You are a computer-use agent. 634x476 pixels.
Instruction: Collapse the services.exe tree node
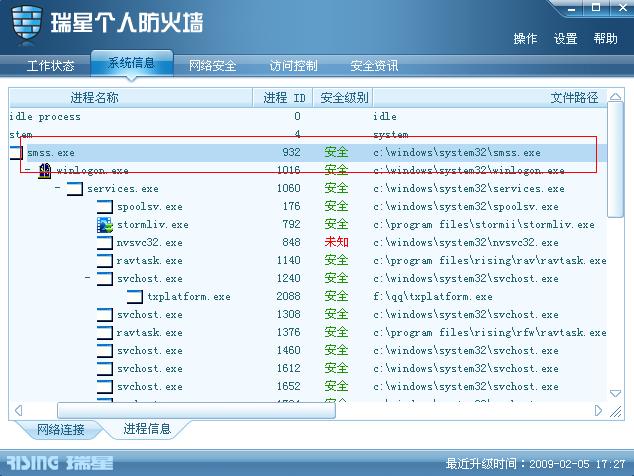point(58,188)
